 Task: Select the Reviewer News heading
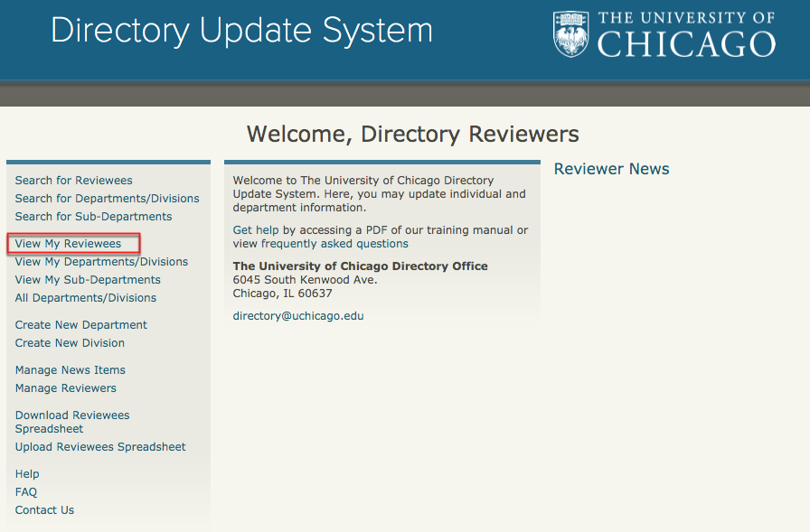click(x=612, y=169)
